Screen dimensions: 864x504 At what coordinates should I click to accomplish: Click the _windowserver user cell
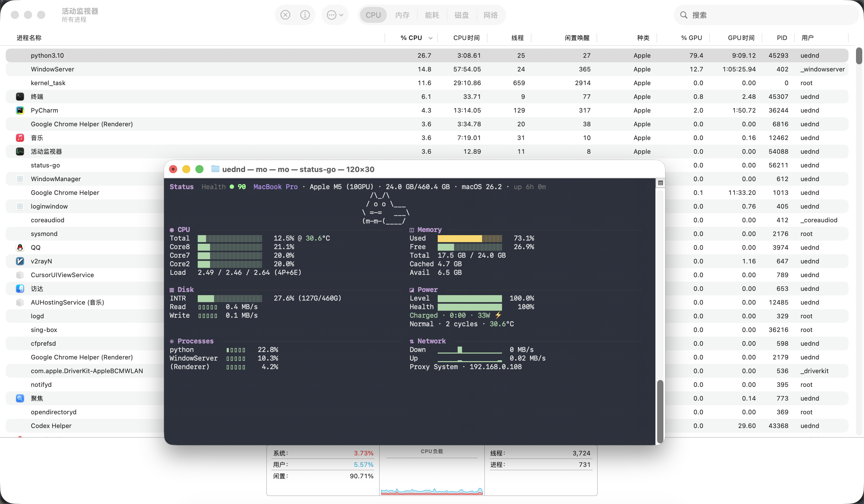(823, 69)
